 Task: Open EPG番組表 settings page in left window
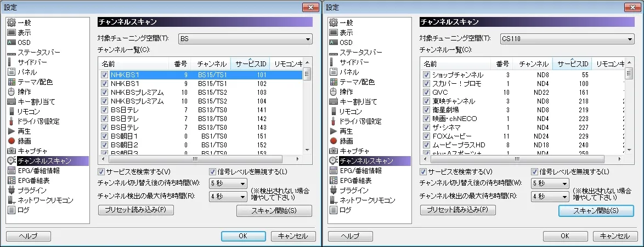[x=33, y=180]
